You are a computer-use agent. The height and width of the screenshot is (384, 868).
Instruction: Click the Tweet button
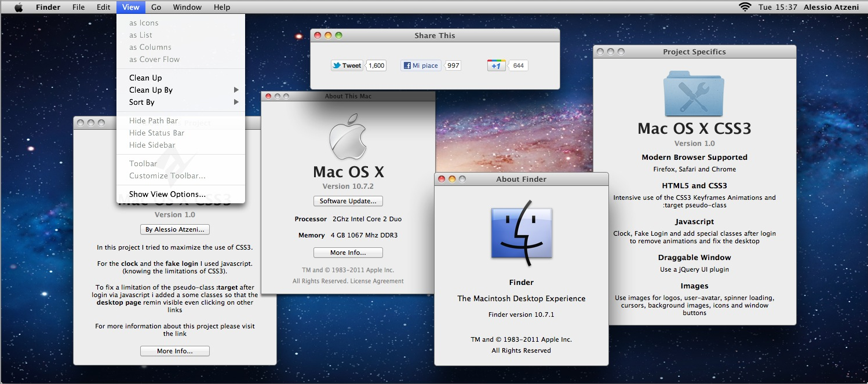click(347, 65)
